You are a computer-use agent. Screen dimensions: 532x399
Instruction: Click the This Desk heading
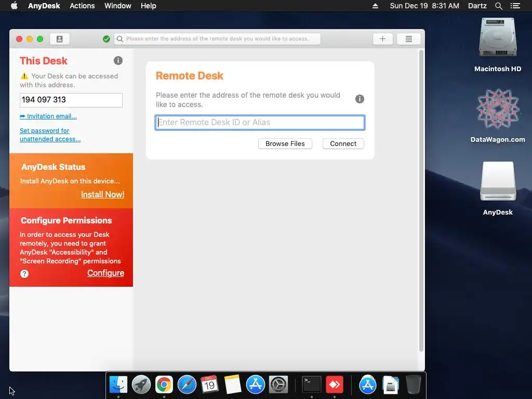[44, 61]
